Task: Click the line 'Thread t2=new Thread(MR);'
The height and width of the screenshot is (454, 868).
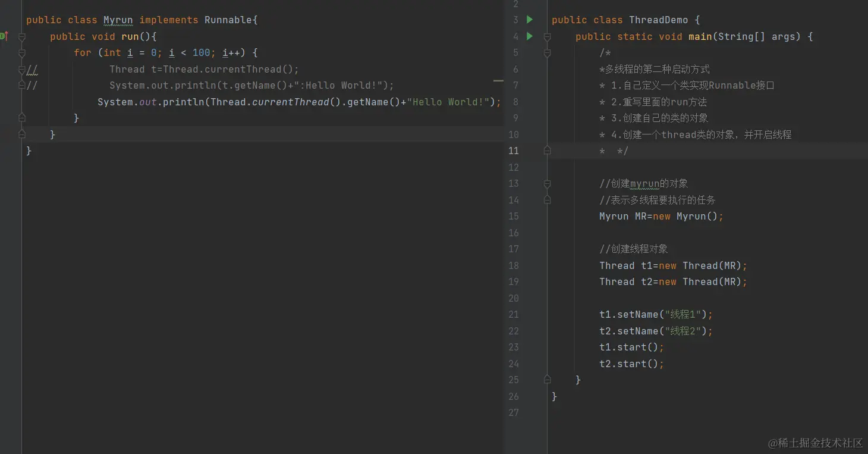Action: [x=674, y=282]
